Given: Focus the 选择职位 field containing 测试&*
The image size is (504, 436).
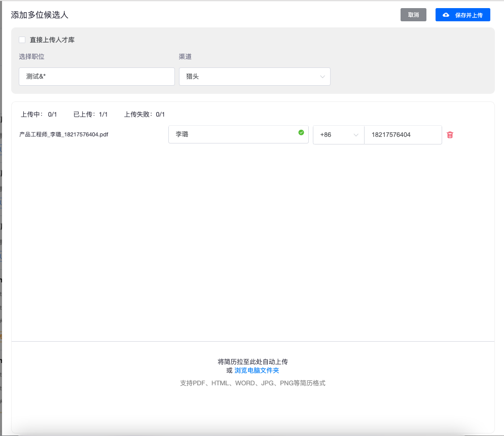Looking at the screenshot, I should (97, 77).
